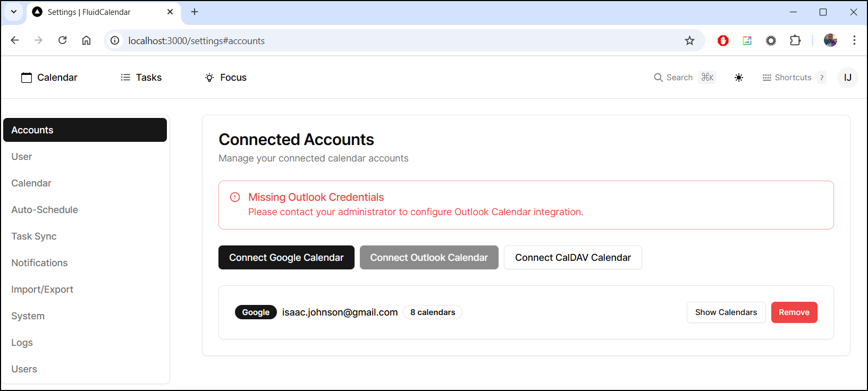The height and width of the screenshot is (391, 868).
Task: Open the Chrome profile avatar
Action: 830,40
